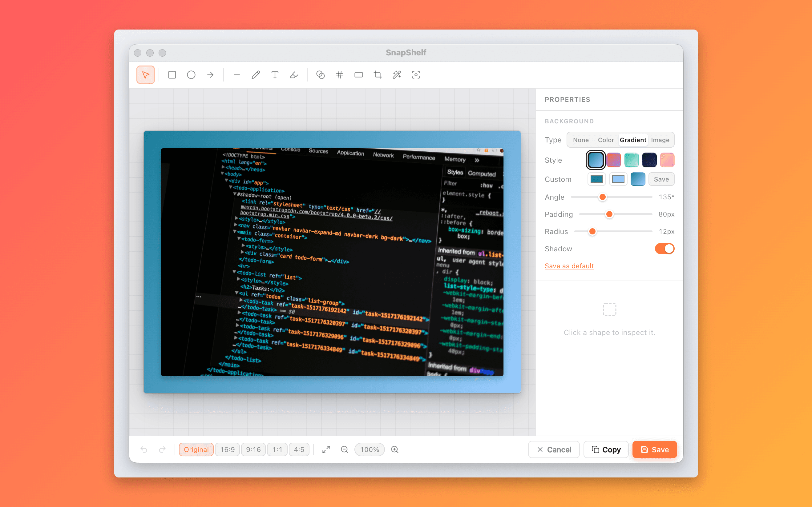The width and height of the screenshot is (812, 507).
Task: Set background type to Gradient
Action: tap(633, 140)
